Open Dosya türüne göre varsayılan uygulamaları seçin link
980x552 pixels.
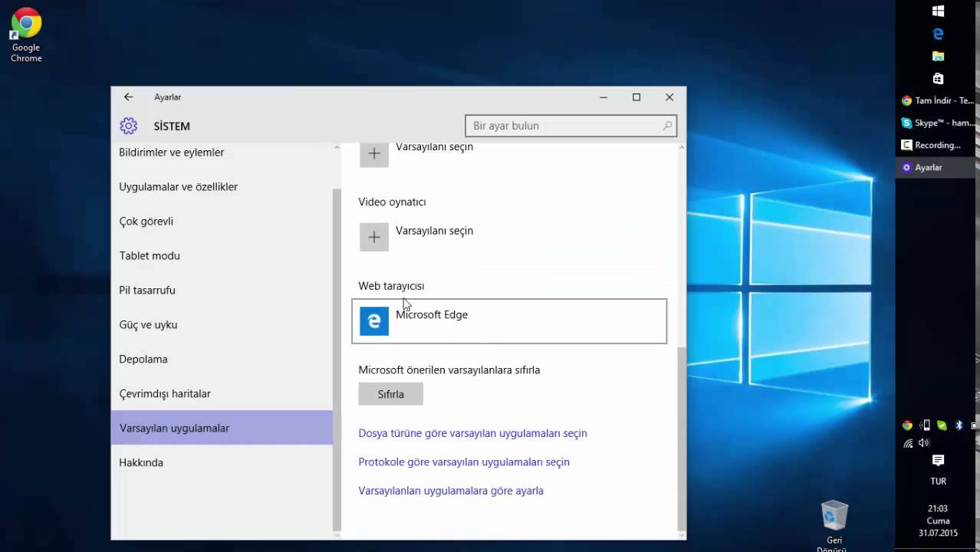tap(472, 433)
